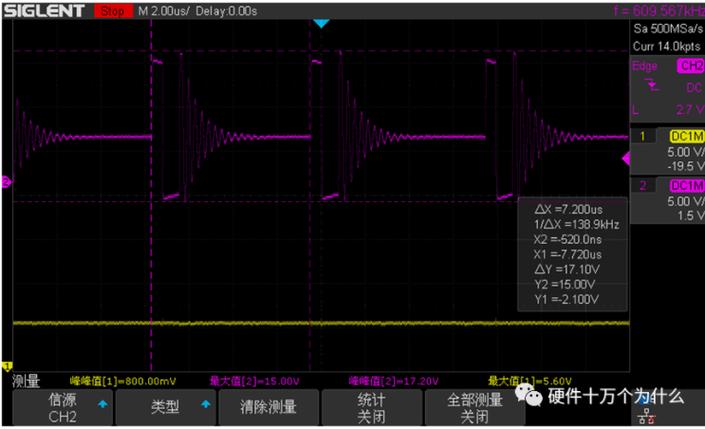Click the right vertical X2 cursor line
This screenshot has width=705, height=429.
pos(310,196)
